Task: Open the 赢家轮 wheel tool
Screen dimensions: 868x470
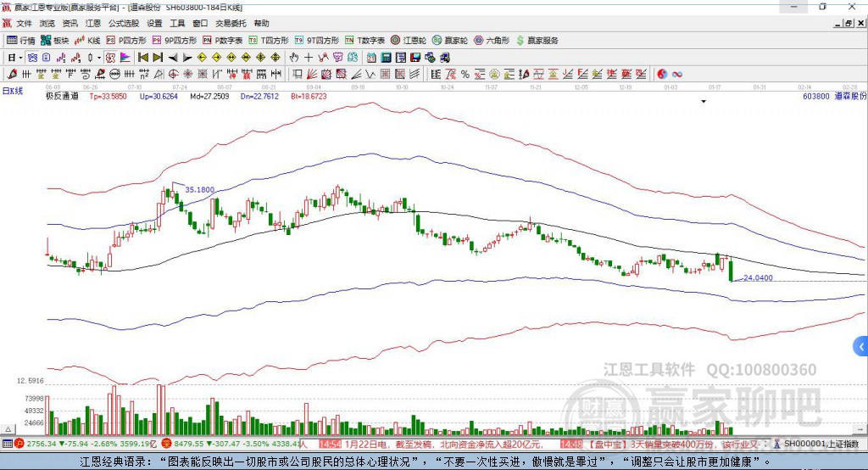Action: point(450,41)
